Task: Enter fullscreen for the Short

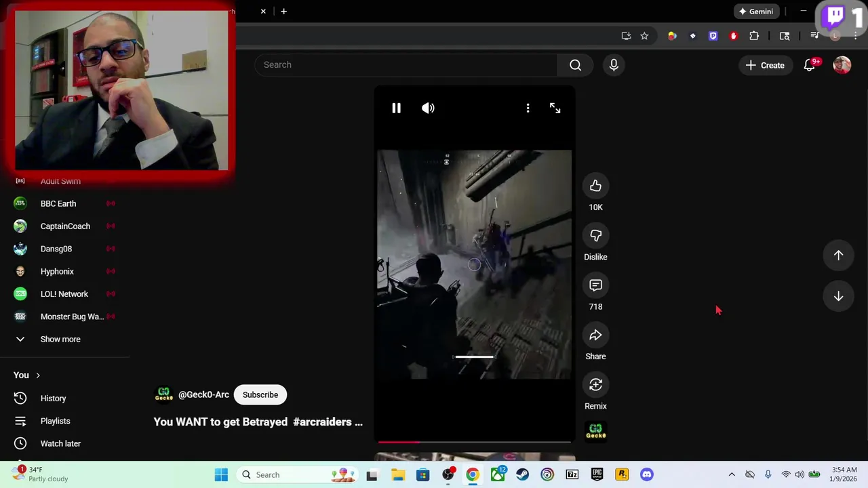Action: 555,108
